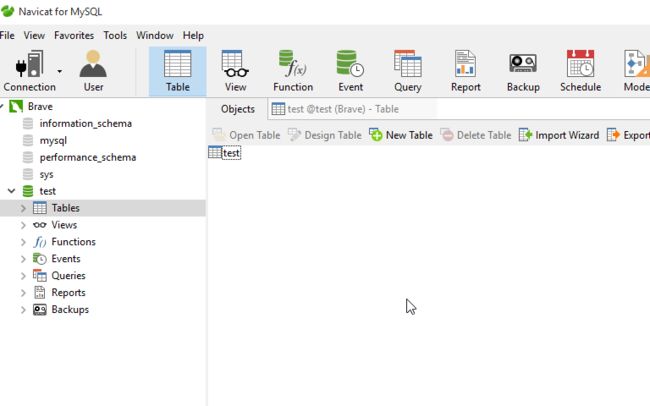Viewport: 650px width, 406px height.
Task: Expand the Reports node
Action: (x=23, y=293)
